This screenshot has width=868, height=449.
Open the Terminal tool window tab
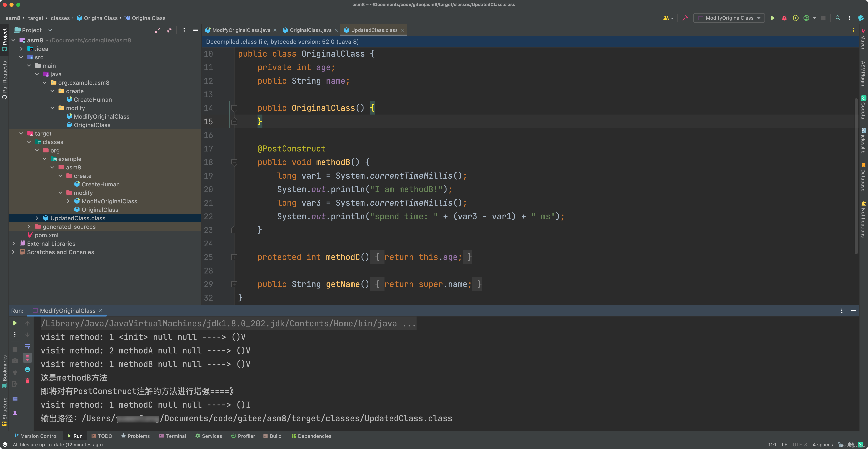click(x=172, y=436)
